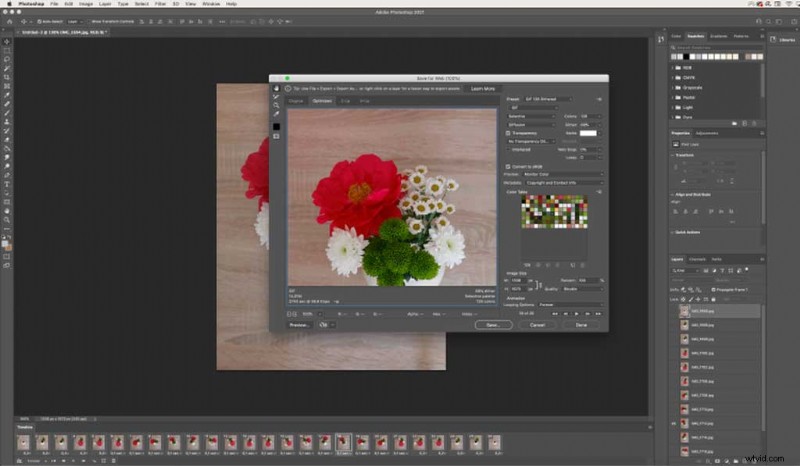Play the animation in Save for Web
800x466 pixels.
(577, 313)
